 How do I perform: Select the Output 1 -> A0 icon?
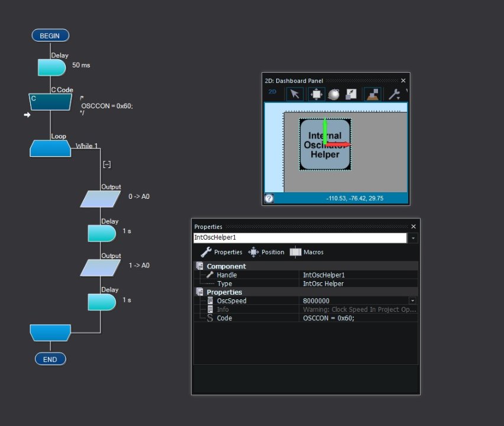101,268
